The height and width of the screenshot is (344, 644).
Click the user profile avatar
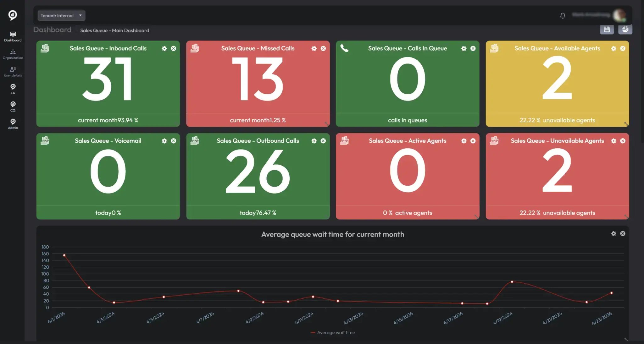[x=619, y=15]
